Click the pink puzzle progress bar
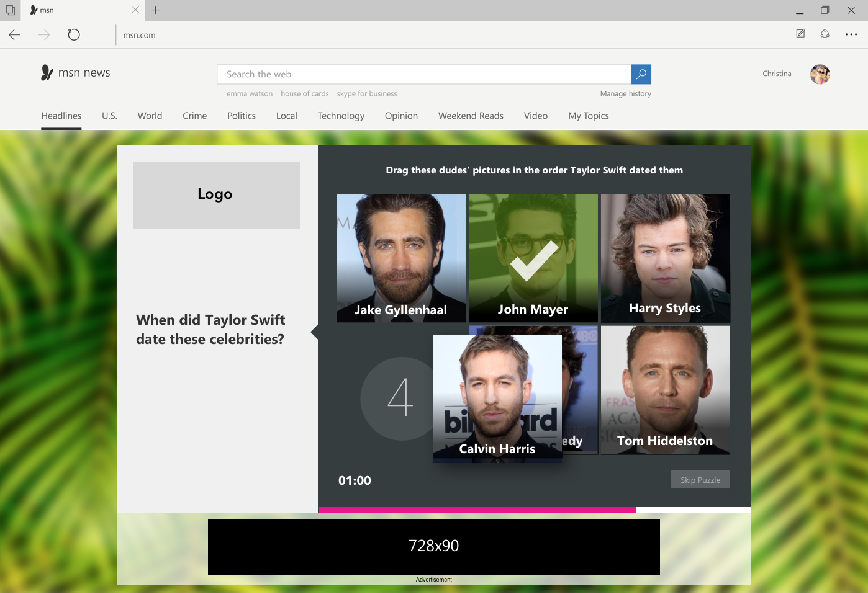868x593 pixels. [x=477, y=510]
